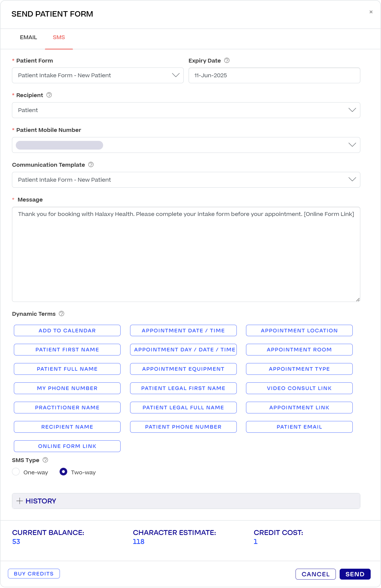
Task: Select the One-way SMS type
Action: pyautogui.click(x=16, y=472)
